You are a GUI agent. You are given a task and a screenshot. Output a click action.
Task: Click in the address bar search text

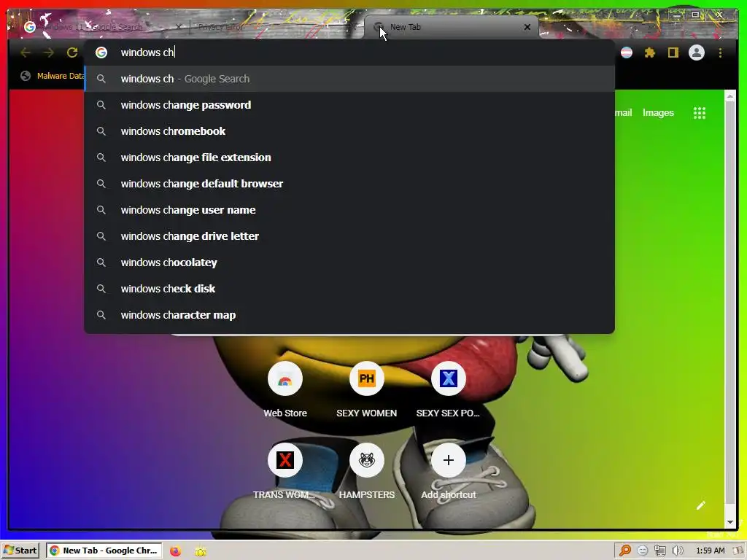coord(147,52)
